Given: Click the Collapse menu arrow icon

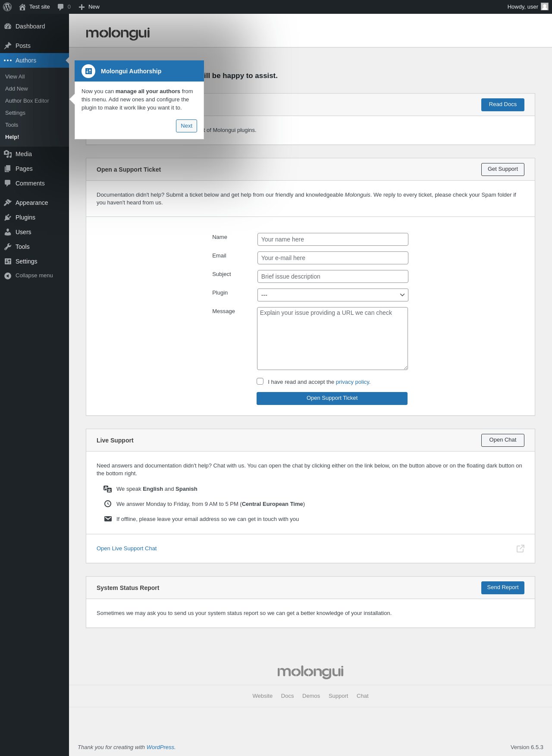Looking at the screenshot, I should 8,276.
